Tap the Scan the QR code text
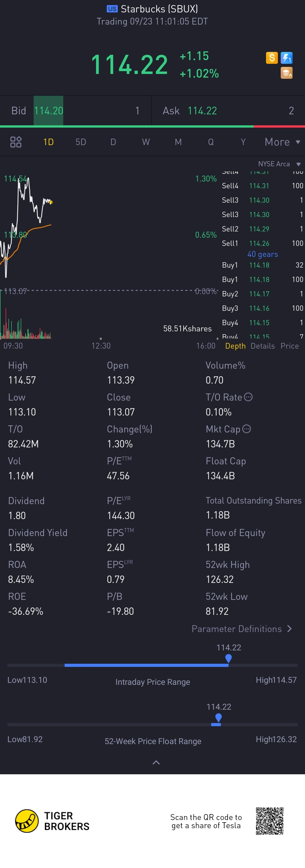The width and height of the screenshot is (305, 868). (x=206, y=821)
